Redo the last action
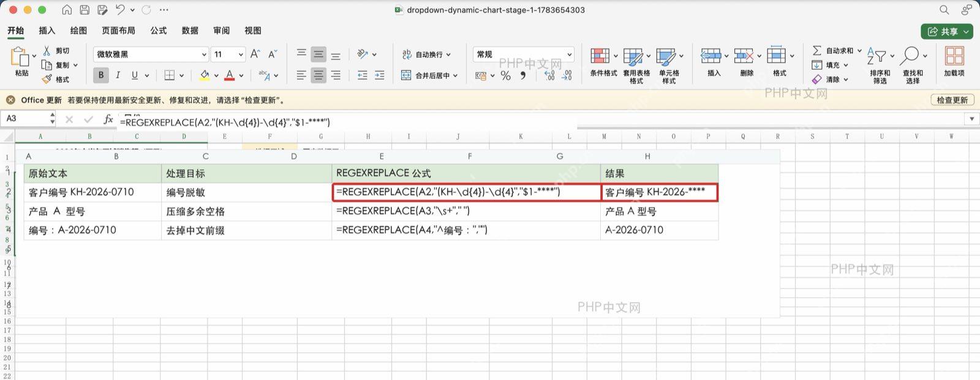 coord(146,10)
